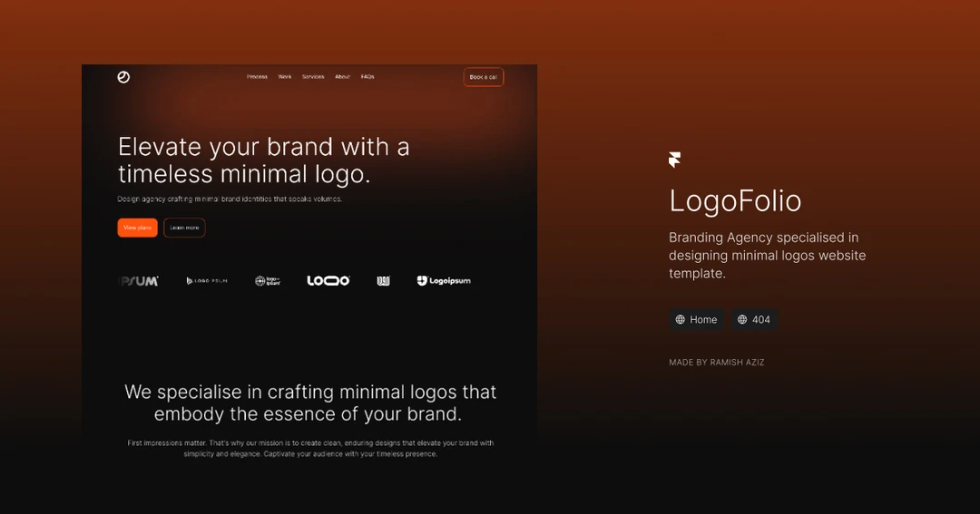Click the circular site logo in navbar

[123, 77]
